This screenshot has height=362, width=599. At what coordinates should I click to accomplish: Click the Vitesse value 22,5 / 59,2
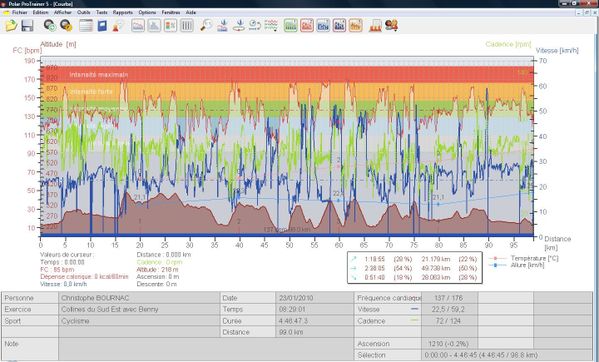tap(449, 309)
